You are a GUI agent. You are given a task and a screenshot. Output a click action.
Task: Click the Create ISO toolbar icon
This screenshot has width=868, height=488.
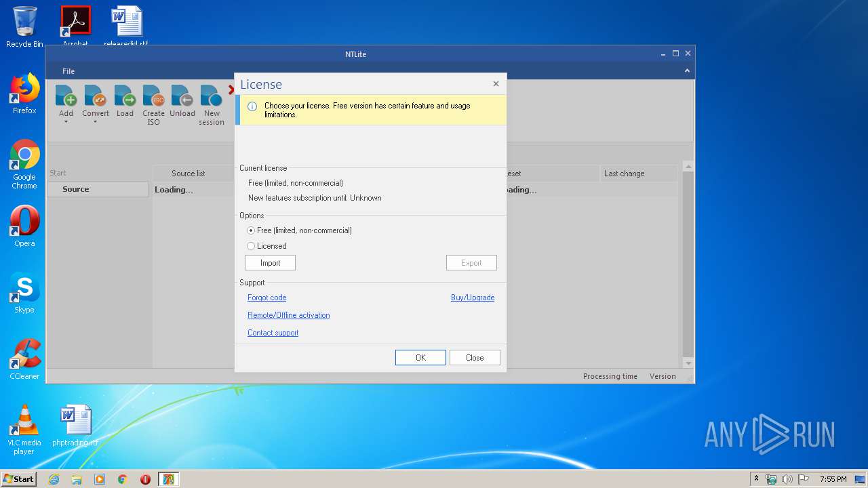click(x=153, y=105)
